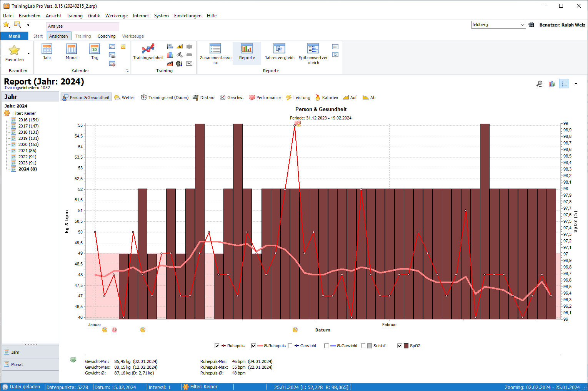Open the Einstellungen menu
Viewport: 588px width, 391px height.
pos(188,16)
